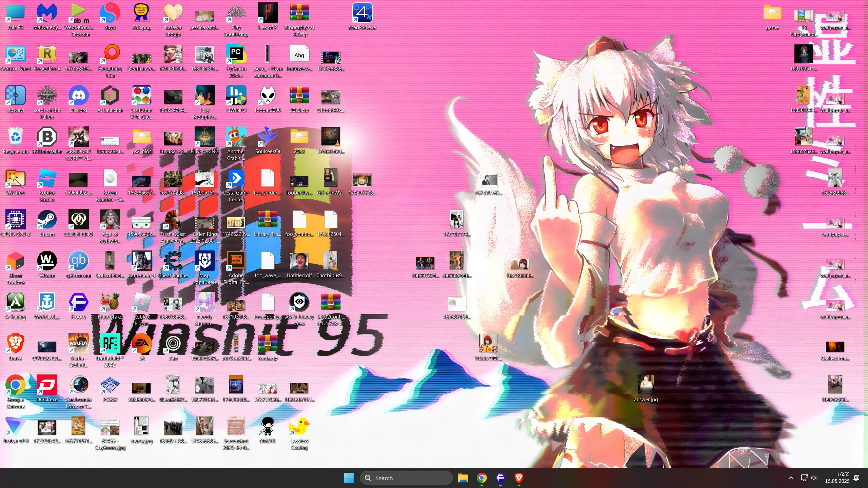Open the ps2_bios folder

pos(142,141)
